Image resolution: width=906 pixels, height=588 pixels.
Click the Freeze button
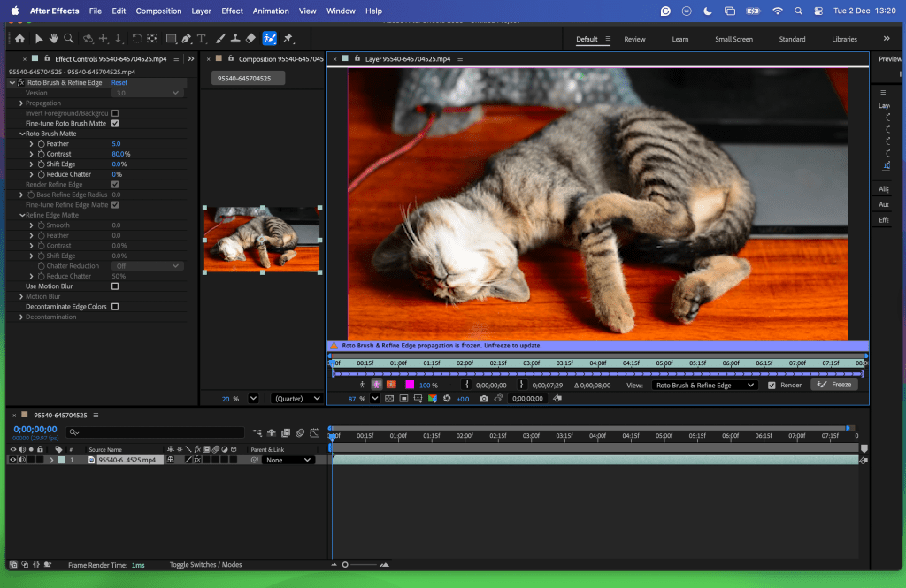tap(833, 385)
